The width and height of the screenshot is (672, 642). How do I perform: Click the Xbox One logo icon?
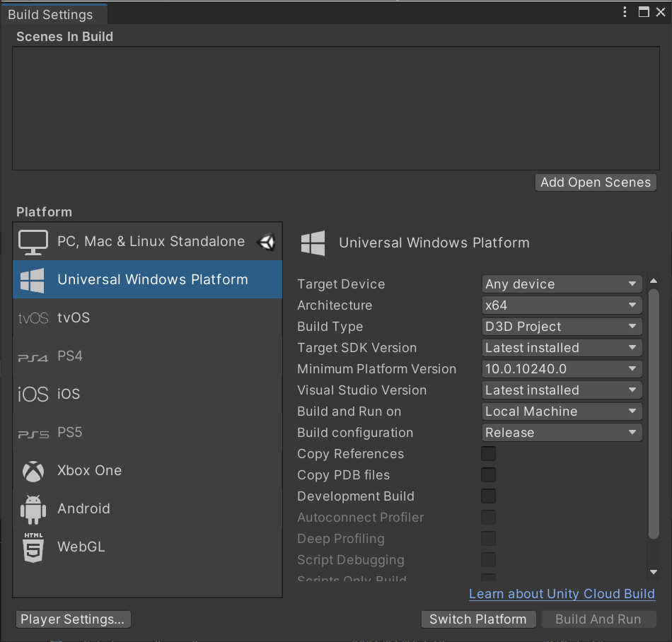[33, 472]
